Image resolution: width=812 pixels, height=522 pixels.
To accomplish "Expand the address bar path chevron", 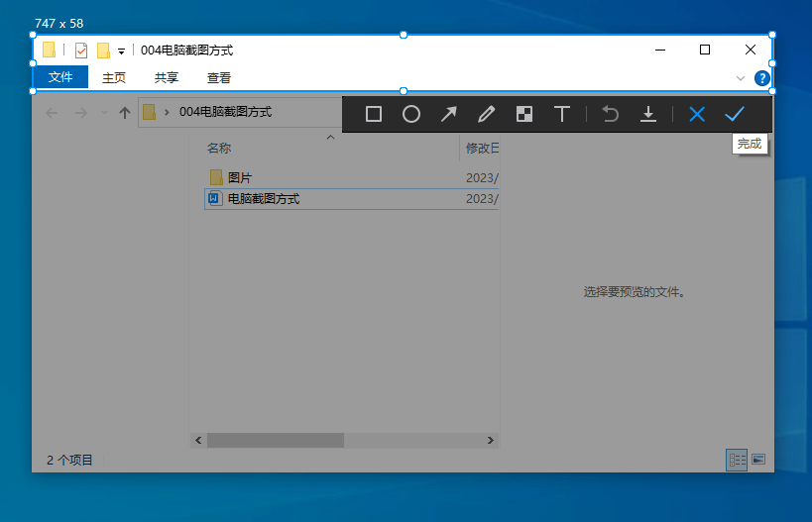I will pos(167,112).
